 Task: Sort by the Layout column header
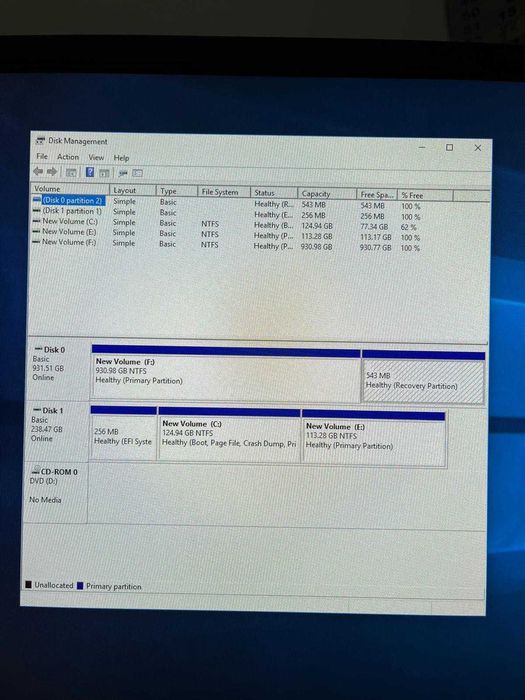coord(133,190)
